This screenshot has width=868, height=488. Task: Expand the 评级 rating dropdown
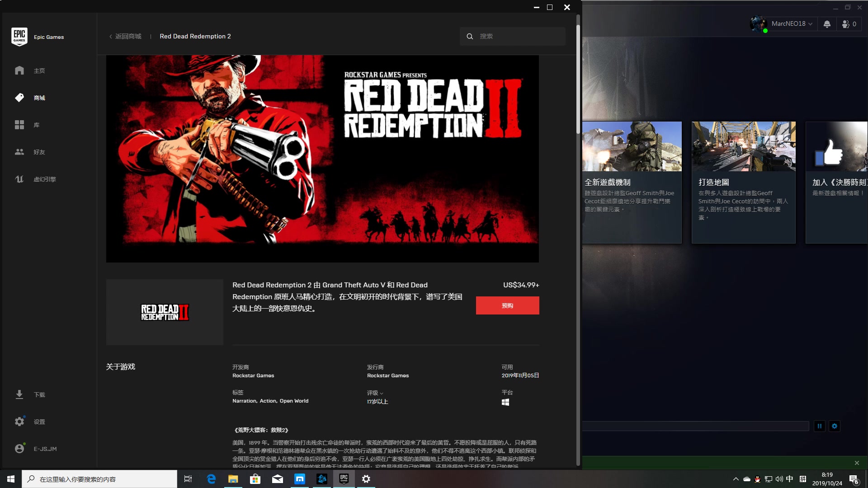[375, 393]
